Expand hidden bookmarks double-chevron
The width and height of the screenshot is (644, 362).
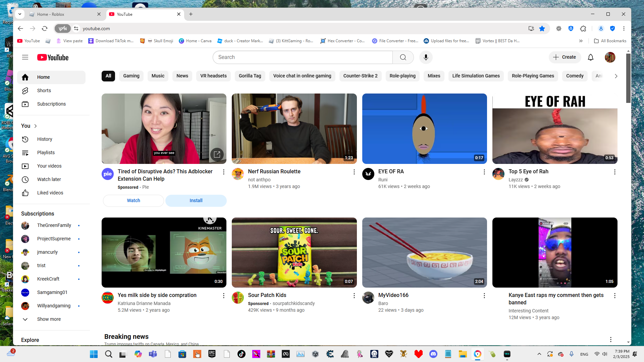click(x=581, y=41)
